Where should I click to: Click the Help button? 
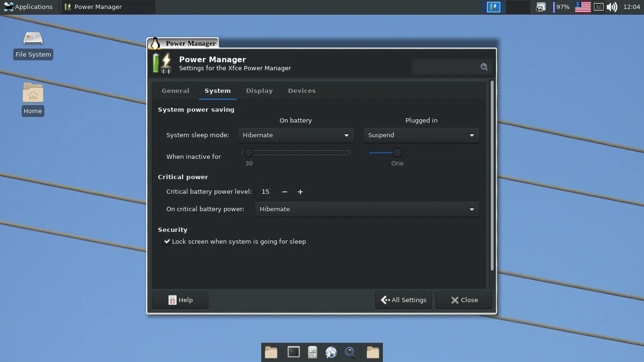(x=180, y=300)
